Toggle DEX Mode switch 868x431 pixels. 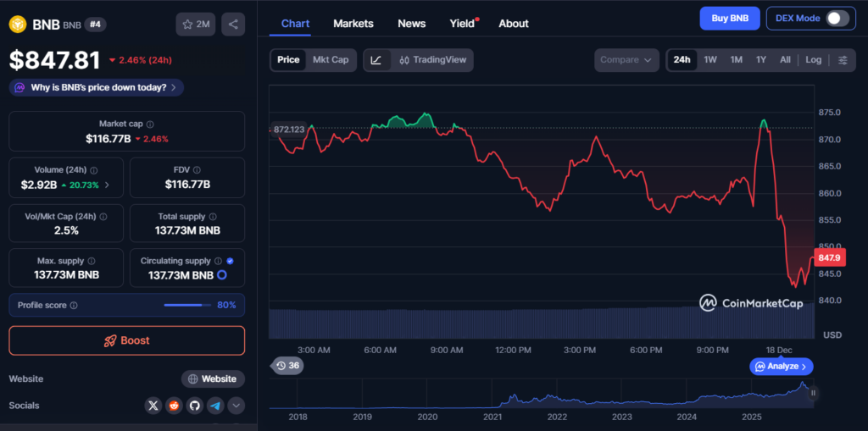click(x=837, y=19)
